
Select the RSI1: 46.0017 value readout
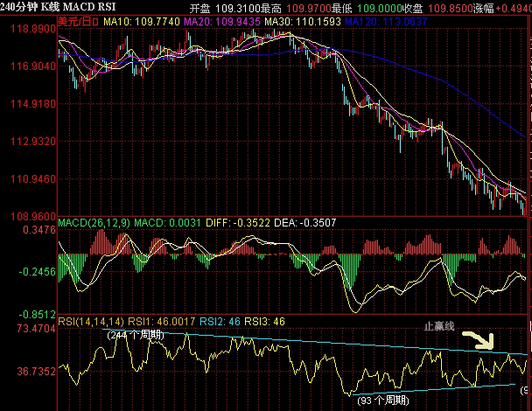pos(162,321)
